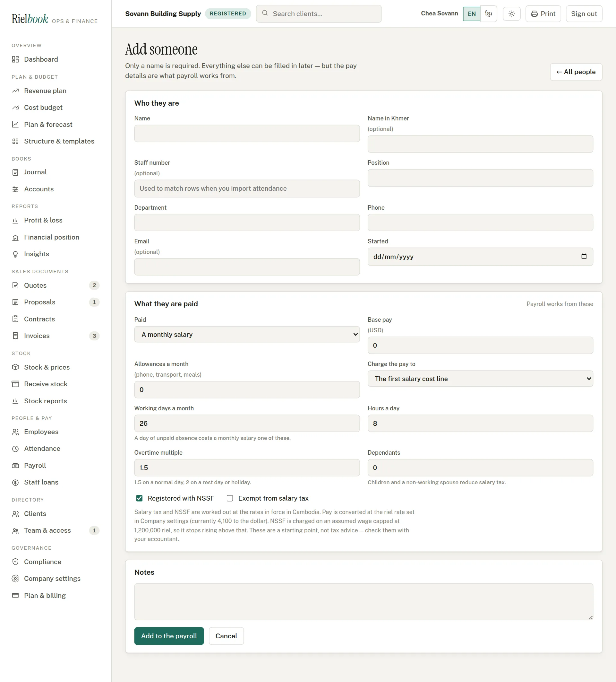Toggle the light/dark theme sun button
The height and width of the screenshot is (682, 616).
click(x=511, y=14)
